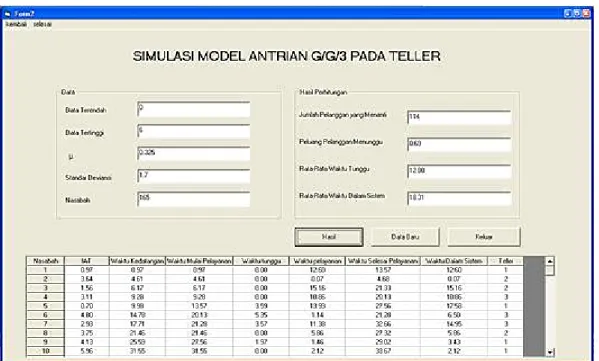Screen dimensions: 599x361
Task: Click the table scrollbar thumb
Action: 550,270
